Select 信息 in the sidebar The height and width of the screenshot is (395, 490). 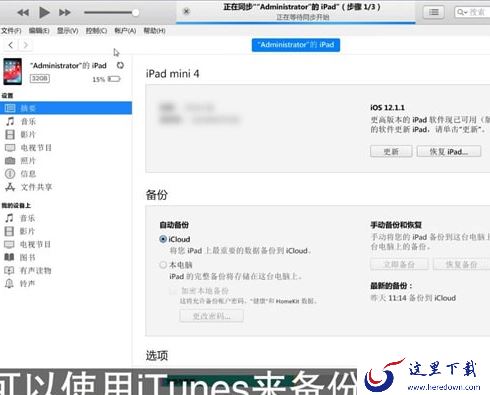66,174
